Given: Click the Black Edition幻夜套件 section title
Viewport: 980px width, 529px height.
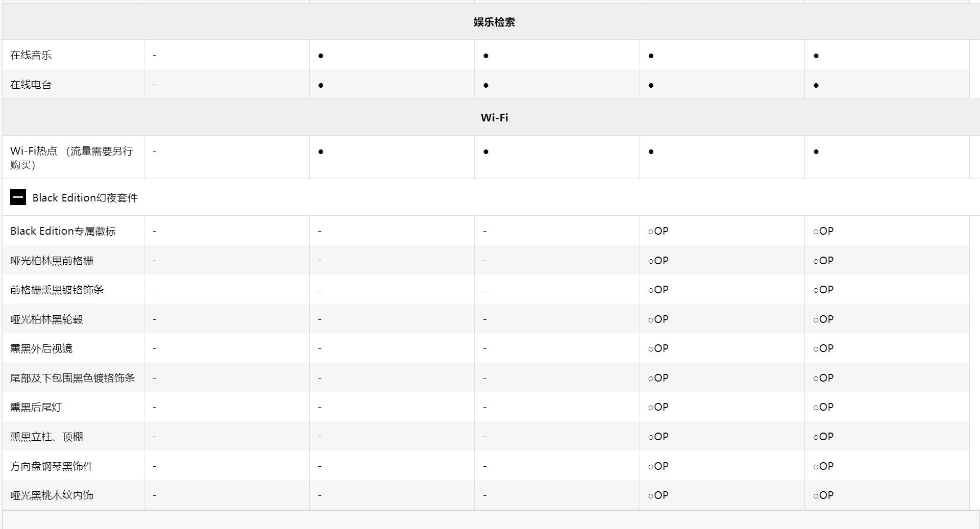Looking at the screenshot, I should [x=85, y=198].
